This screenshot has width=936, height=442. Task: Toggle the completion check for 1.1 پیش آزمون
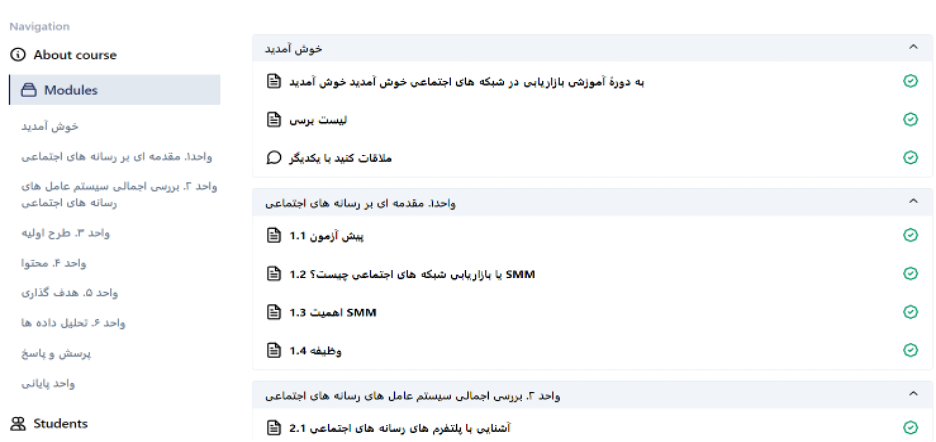click(910, 235)
